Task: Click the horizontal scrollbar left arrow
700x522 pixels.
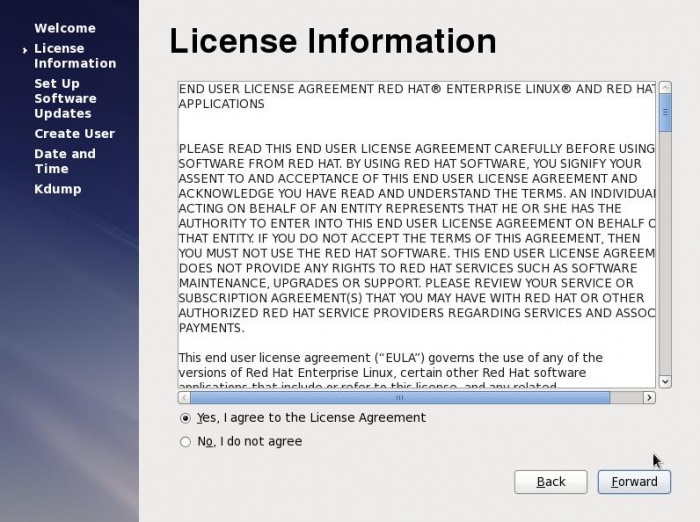Action: pyautogui.click(x=184, y=397)
